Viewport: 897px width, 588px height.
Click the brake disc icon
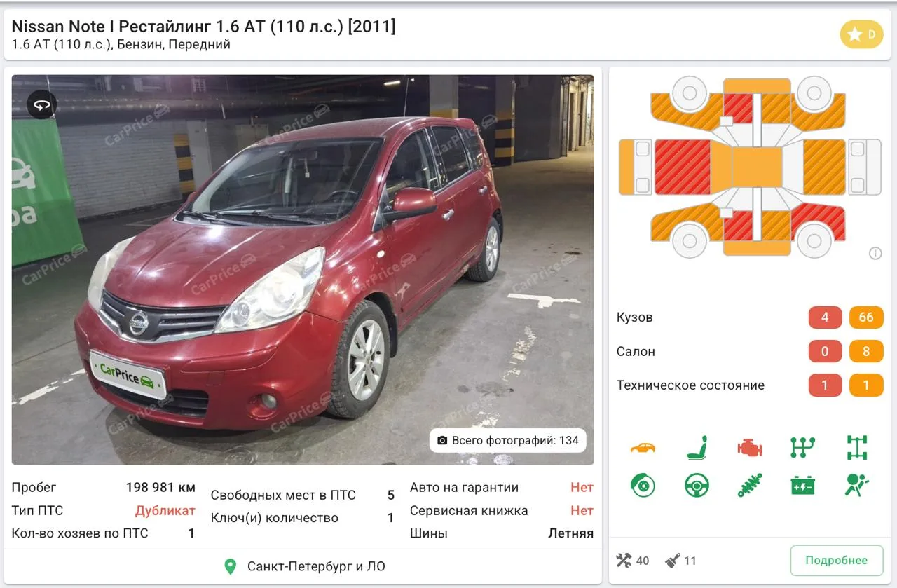(643, 485)
